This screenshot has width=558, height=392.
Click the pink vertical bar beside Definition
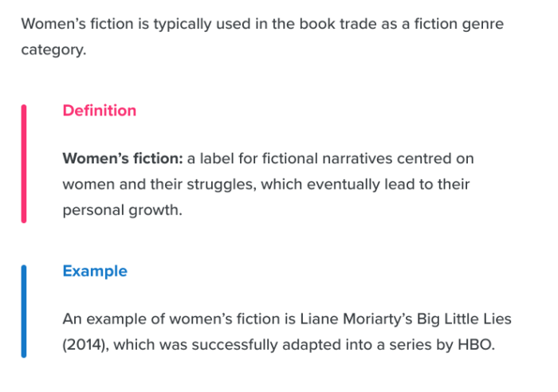pyautogui.click(x=24, y=163)
